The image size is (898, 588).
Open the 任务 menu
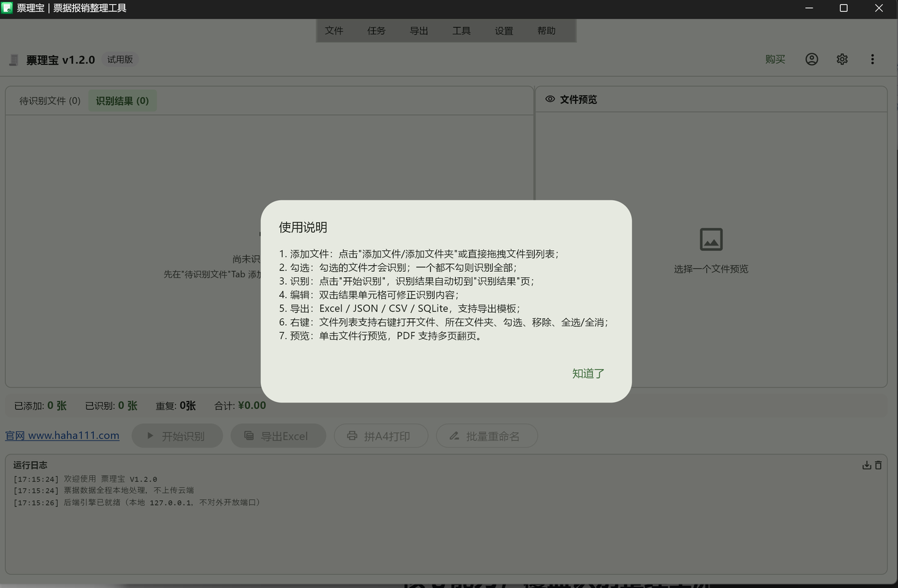coord(377,31)
